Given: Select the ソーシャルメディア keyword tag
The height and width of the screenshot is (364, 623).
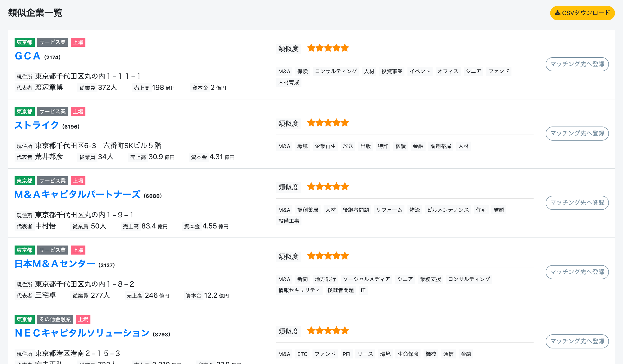Looking at the screenshot, I should [x=366, y=279].
